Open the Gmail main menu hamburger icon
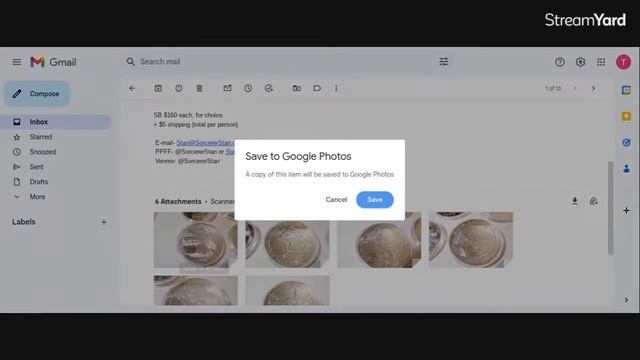 coord(16,62)
